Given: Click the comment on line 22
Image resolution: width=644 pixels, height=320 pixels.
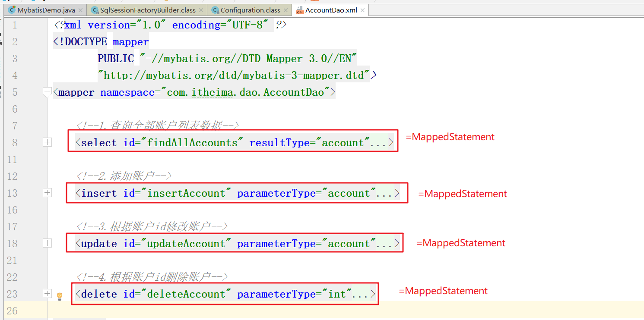Looking at the screenshot, I should coord(152,277).
